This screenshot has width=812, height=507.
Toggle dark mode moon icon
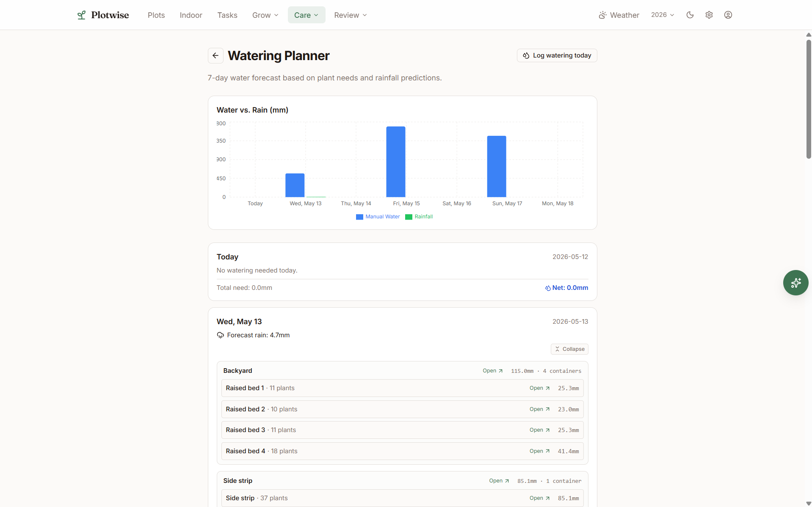pyautogui.click(x=690, y=15)
